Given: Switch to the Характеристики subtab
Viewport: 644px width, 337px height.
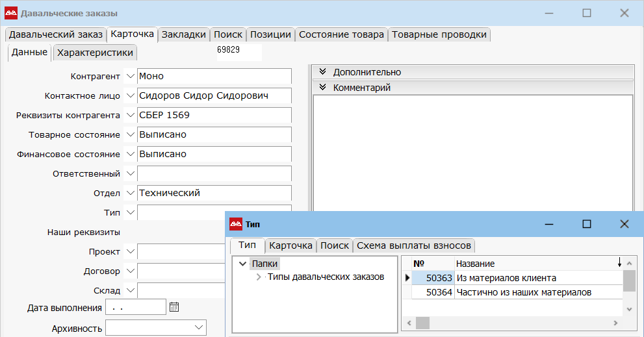Looking at the screenshot, I should [95, 53].
